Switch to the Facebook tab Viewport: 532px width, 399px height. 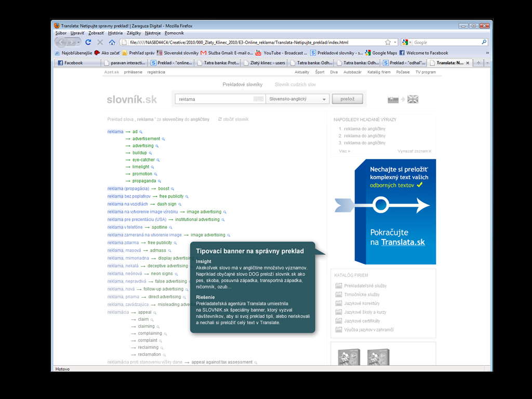[77, 63]
